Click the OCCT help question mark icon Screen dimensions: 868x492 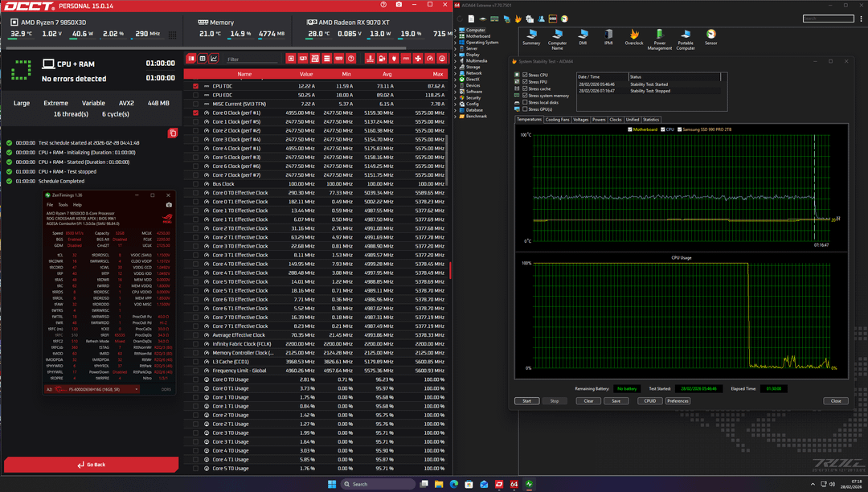(x=385, y=5)
